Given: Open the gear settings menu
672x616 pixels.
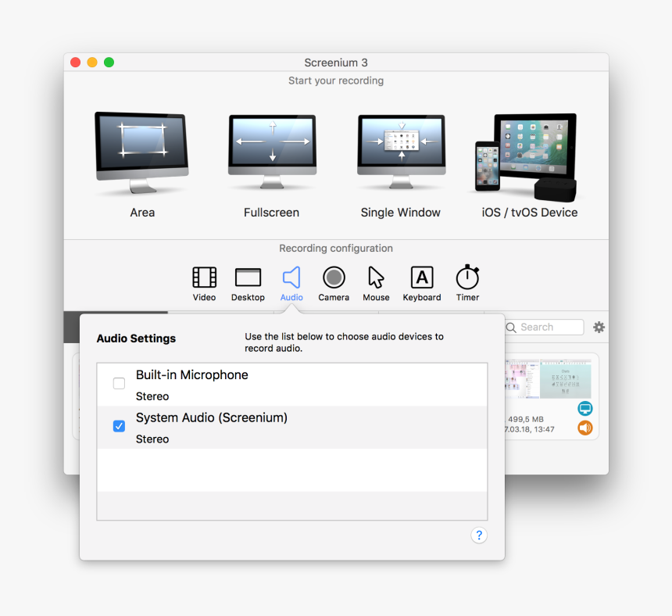Looking at the screenshot, I should pyautogui.click(x=599, y=327).
